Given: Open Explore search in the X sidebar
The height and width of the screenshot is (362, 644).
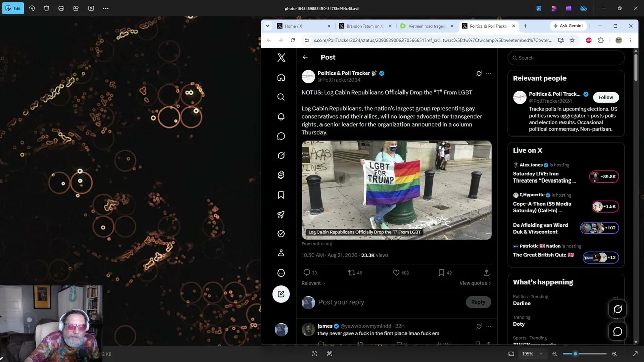Looking at the screenshot, I should coord(281,97).
